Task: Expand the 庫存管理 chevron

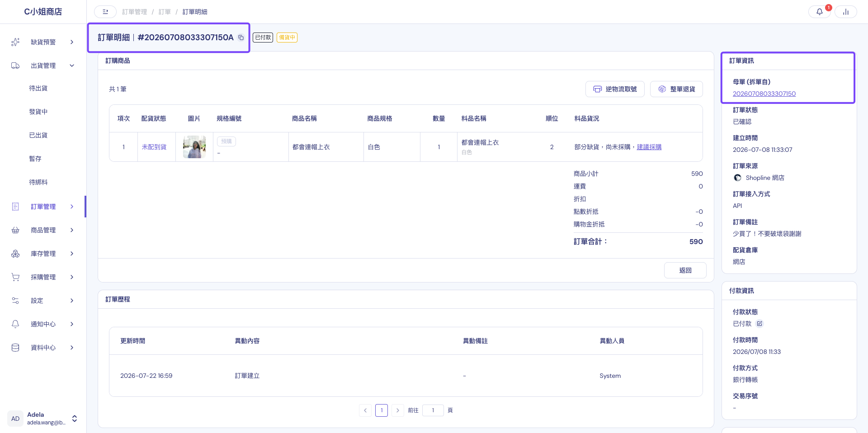Action: [x=72, y=254]
